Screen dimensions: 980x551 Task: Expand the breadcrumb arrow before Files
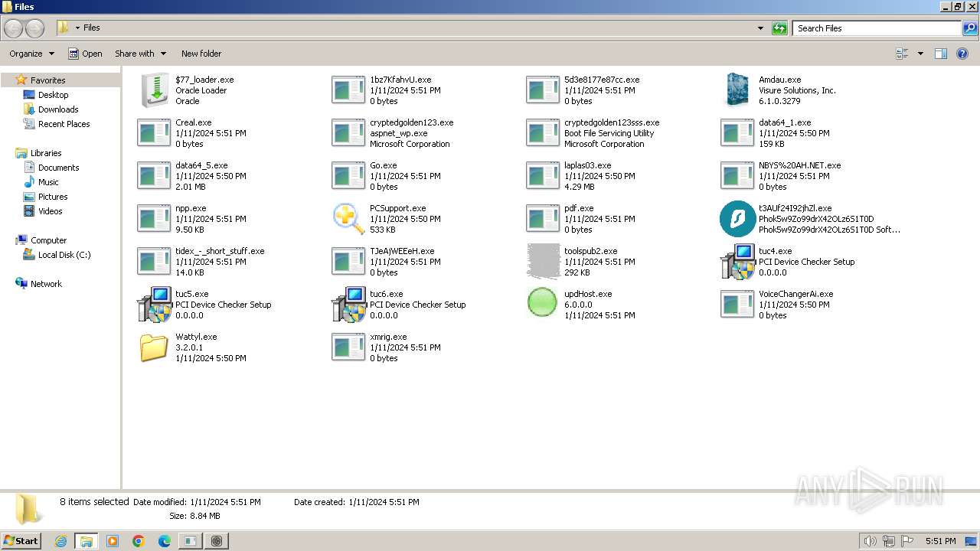pos(77,28)
